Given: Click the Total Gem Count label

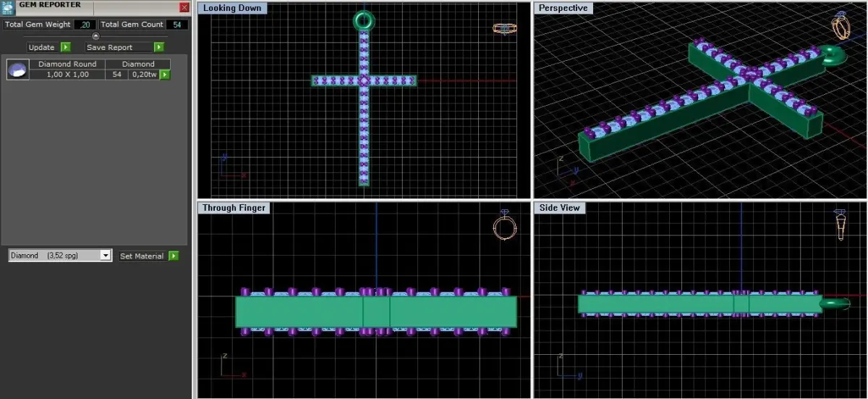Looking at the screenshot, I should coord(132,25).
